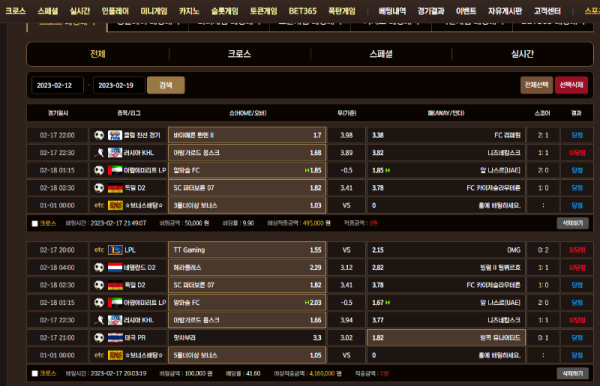Open 토큰게임 in the main navigation
Viewport: 600px width, 386px height.
[263, 11]
